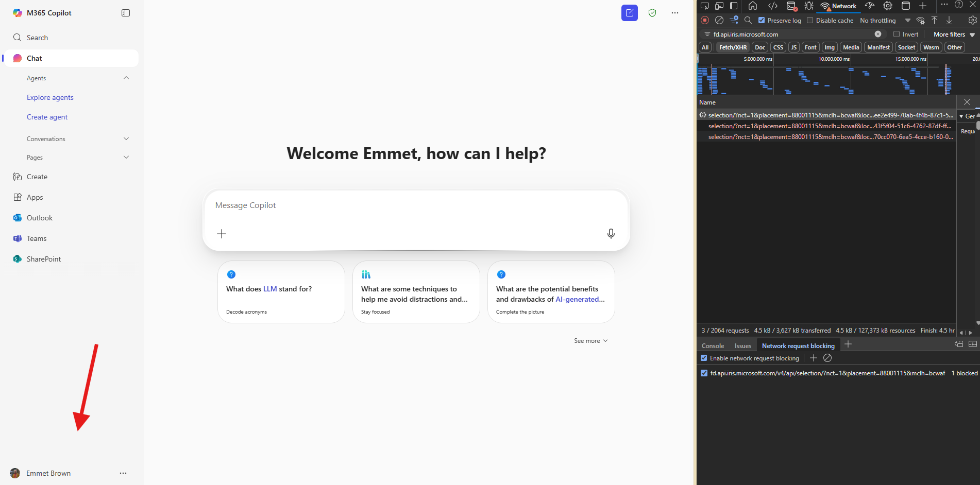The width and height of the screenshot is (980, 485).
Task: Click the plus icon to add attachment
Action: pyautogui.click(x=222, y=234)
